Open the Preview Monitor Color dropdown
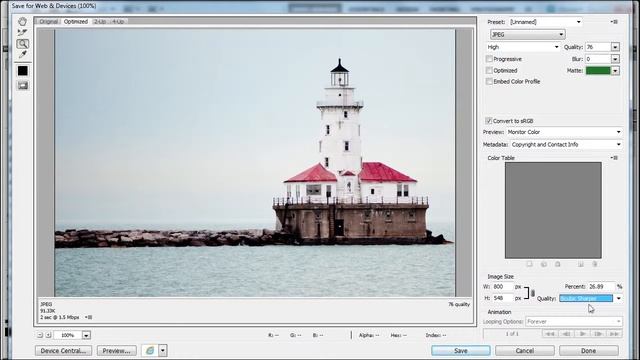Image resolution: width=640 pixels, height=360 pixels. (564, 132)
